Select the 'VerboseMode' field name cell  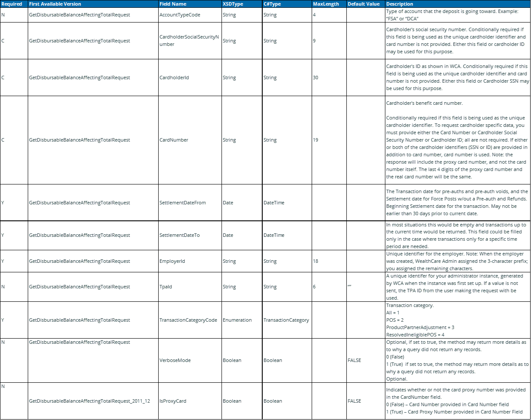click(189, 360)
